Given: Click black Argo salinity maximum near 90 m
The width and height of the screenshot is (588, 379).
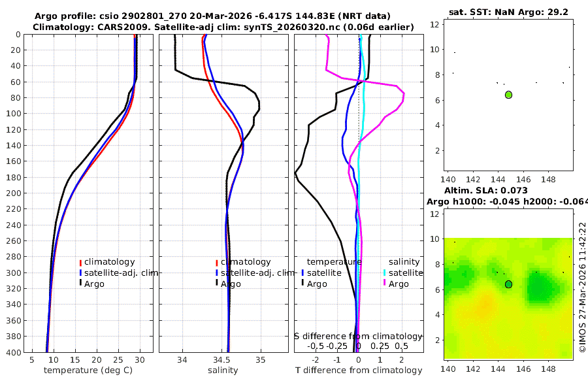Looking at the screenshot, I should click(x=259, y=105).
